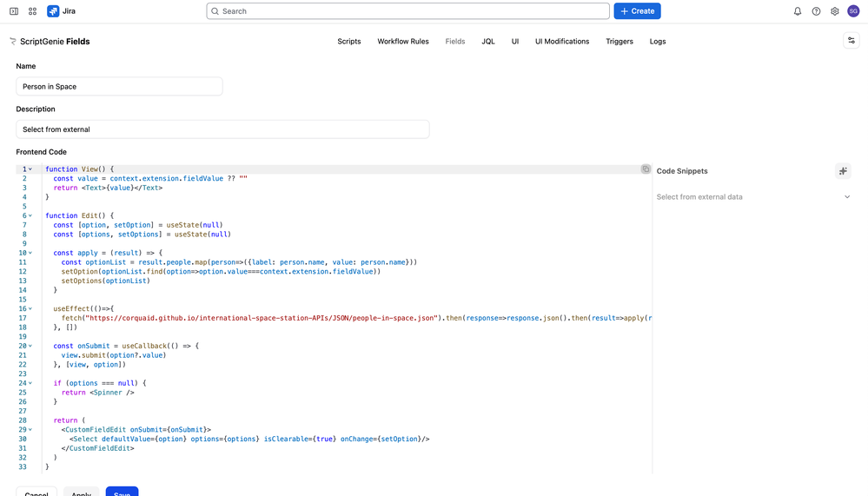
Task: Open Select from external data dropdown
Action: pos(753,197)
